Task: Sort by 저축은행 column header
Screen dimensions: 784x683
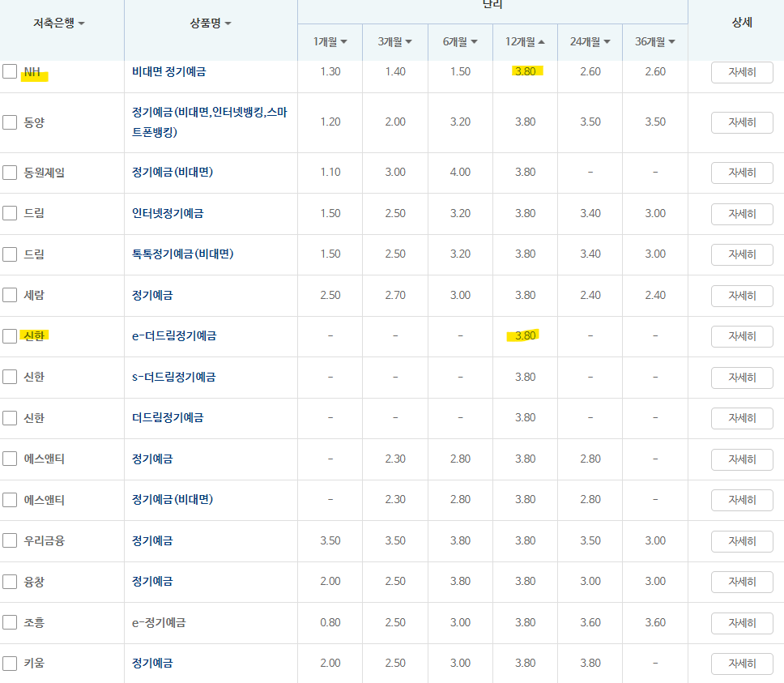Action: coord(59,23)
